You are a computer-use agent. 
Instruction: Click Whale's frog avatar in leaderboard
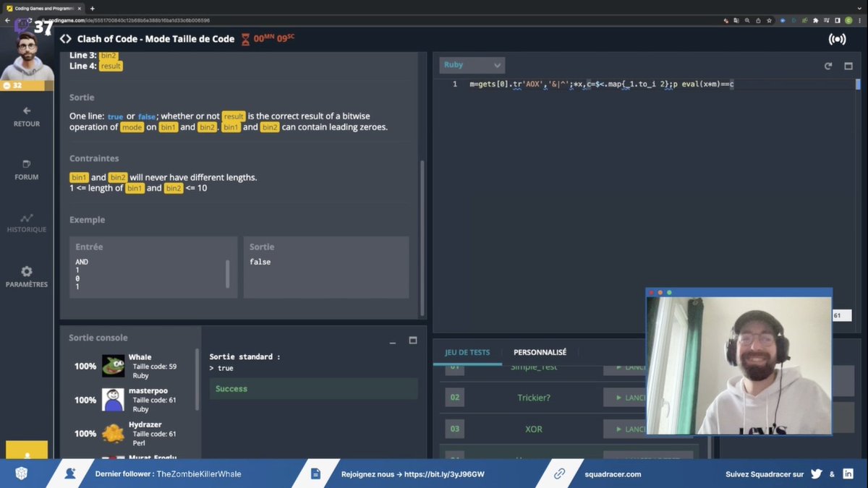[114, 366]
